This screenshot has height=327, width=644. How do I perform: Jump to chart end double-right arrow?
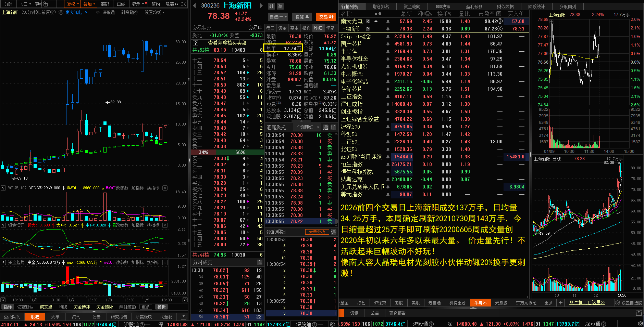[x=185, y=300]
